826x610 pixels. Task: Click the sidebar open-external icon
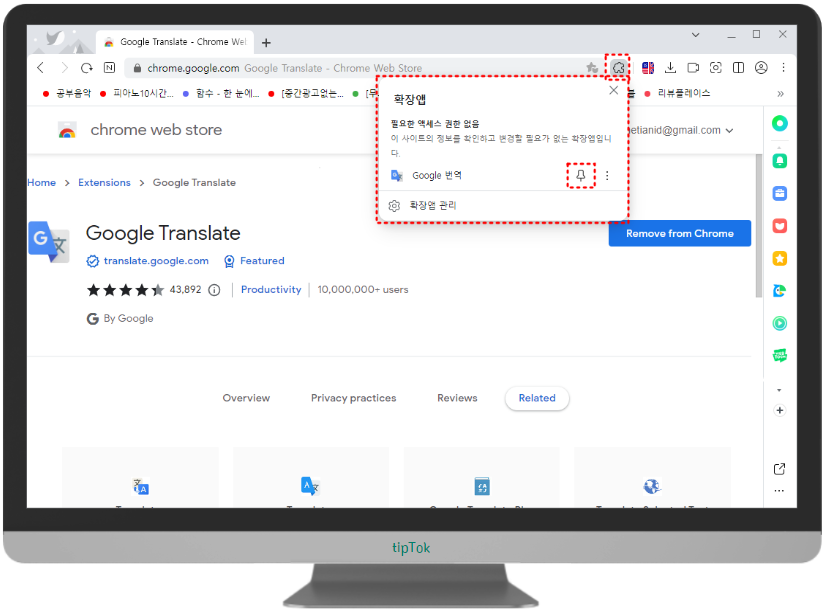pos(779,469)
